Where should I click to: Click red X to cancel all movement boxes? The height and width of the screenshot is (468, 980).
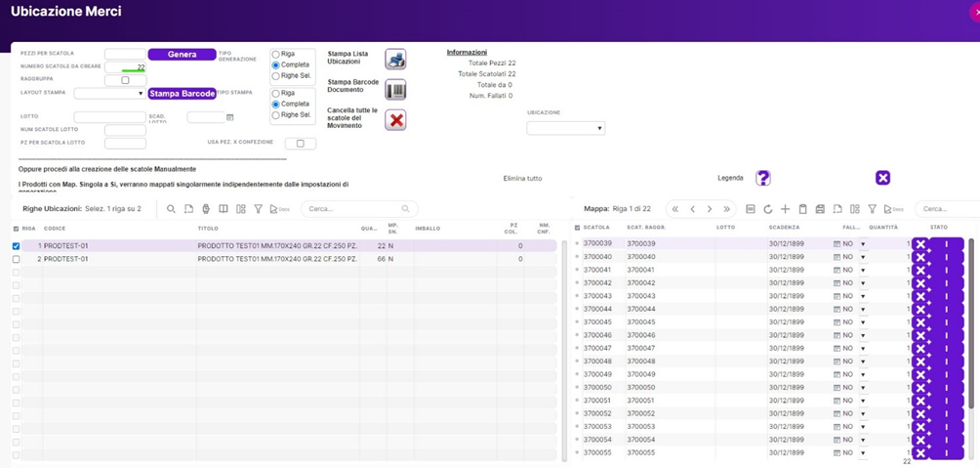click(x=395, y=119)
